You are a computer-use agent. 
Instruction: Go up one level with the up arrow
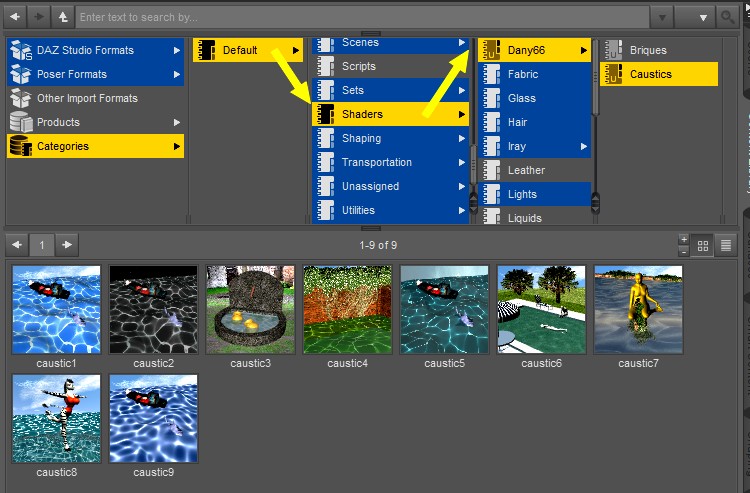[63, 17]
